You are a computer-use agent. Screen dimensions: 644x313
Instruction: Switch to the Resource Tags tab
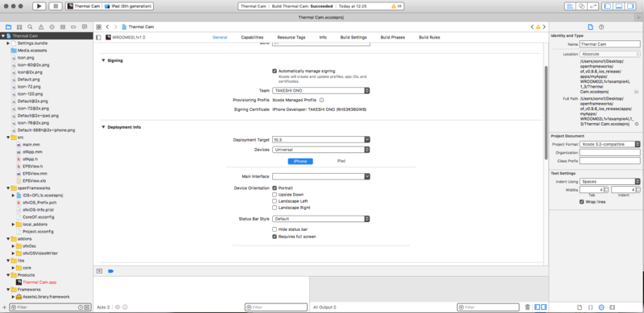pyautogui.click(x=291, y=37)
